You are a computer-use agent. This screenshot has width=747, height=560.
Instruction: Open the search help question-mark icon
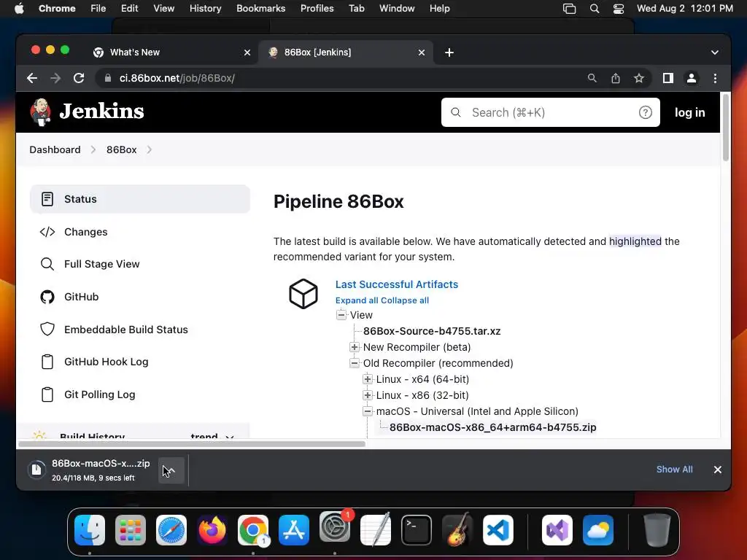click(x=645, y=112)
